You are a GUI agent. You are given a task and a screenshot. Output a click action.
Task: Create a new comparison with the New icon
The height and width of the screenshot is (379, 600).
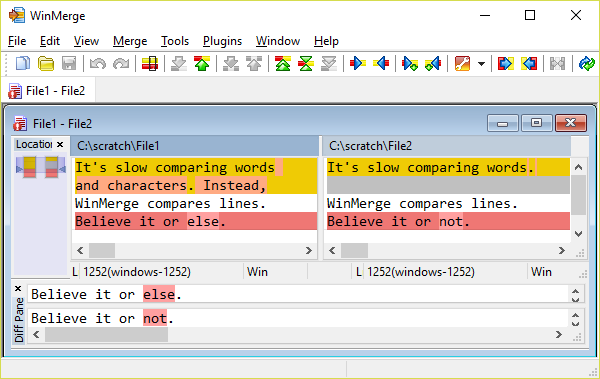[x=23, y=63]
